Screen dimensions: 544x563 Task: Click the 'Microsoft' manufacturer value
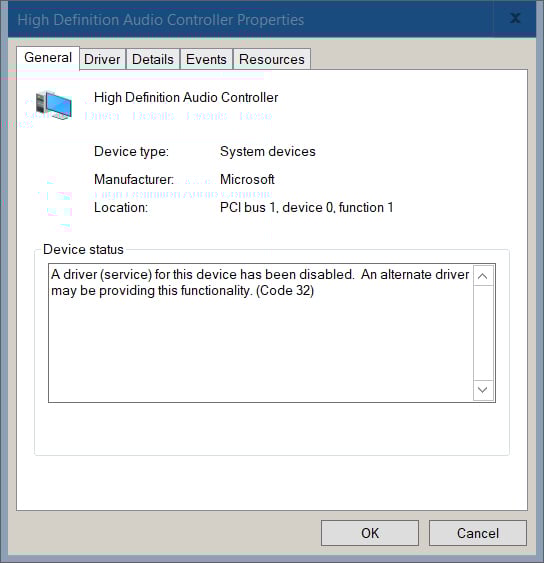(x=247, y=179)
